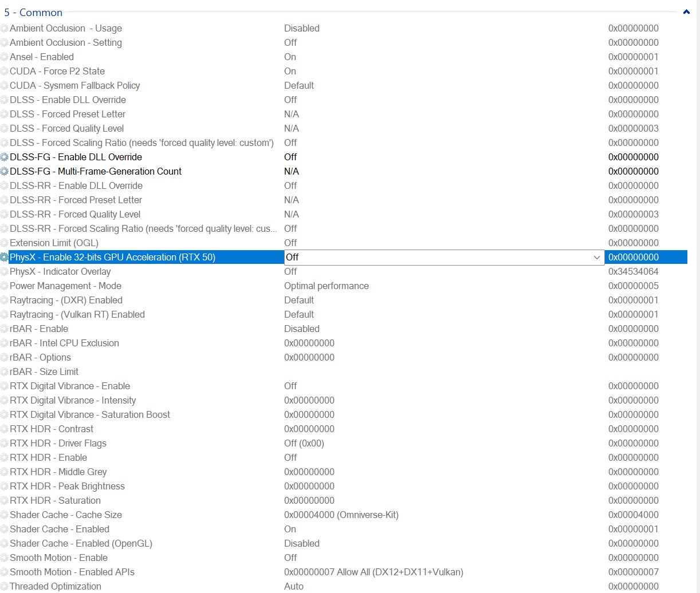
Task: Select the 5 - Common section header
Action: coord(33,12)
